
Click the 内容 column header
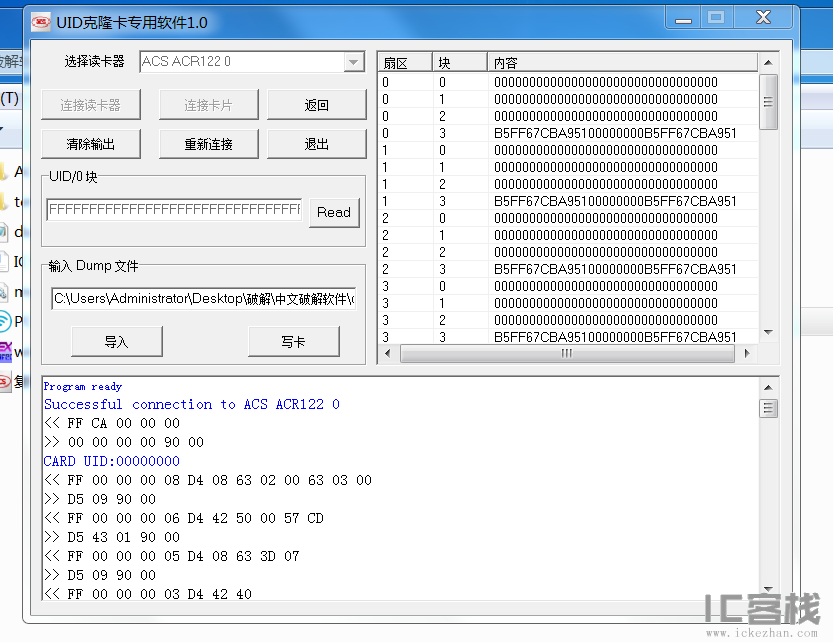622,63
